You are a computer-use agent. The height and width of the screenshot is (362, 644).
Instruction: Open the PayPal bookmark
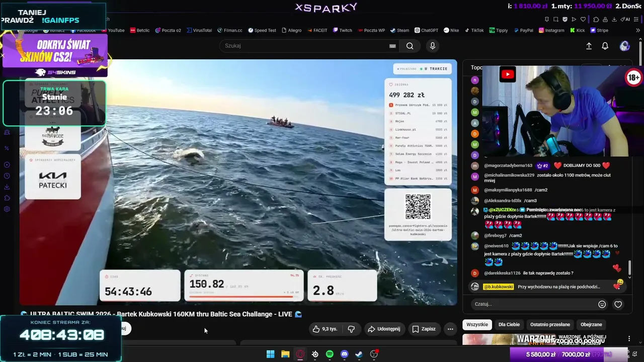pos(523,30)
